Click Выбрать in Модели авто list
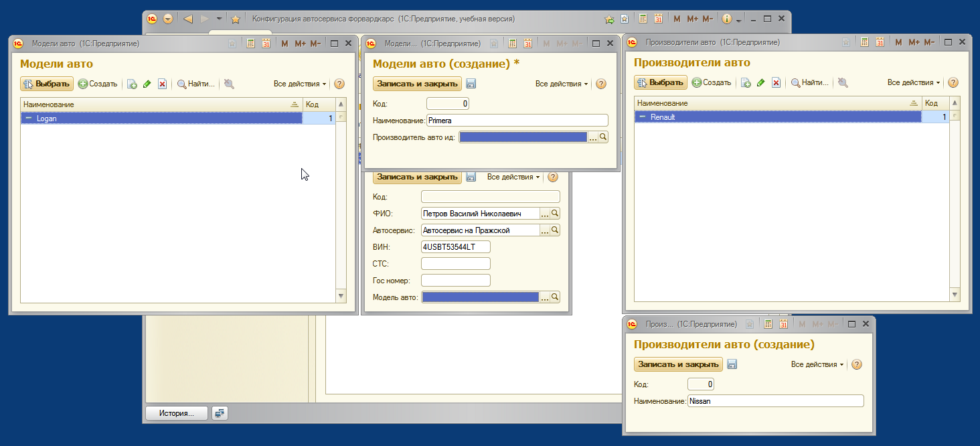The image size is (980, 446). pyautogui.click(x=47, y=84)
